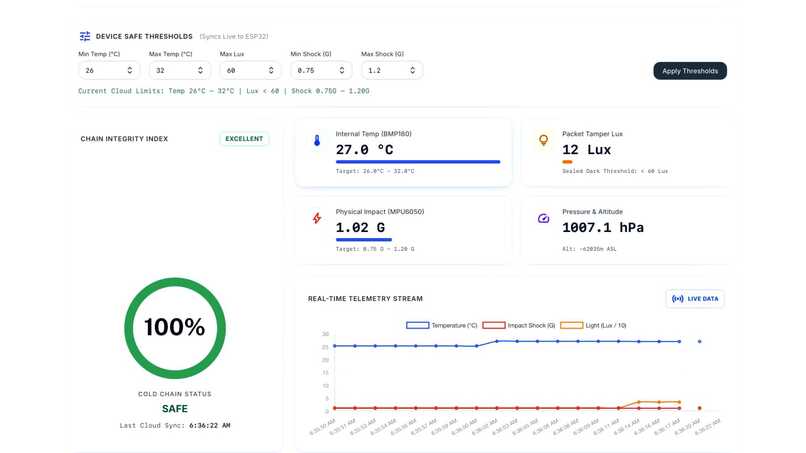Apply Thresholds button
This screenshot has width=806, height=453.
pyautogui.click(x=690, y=71)
